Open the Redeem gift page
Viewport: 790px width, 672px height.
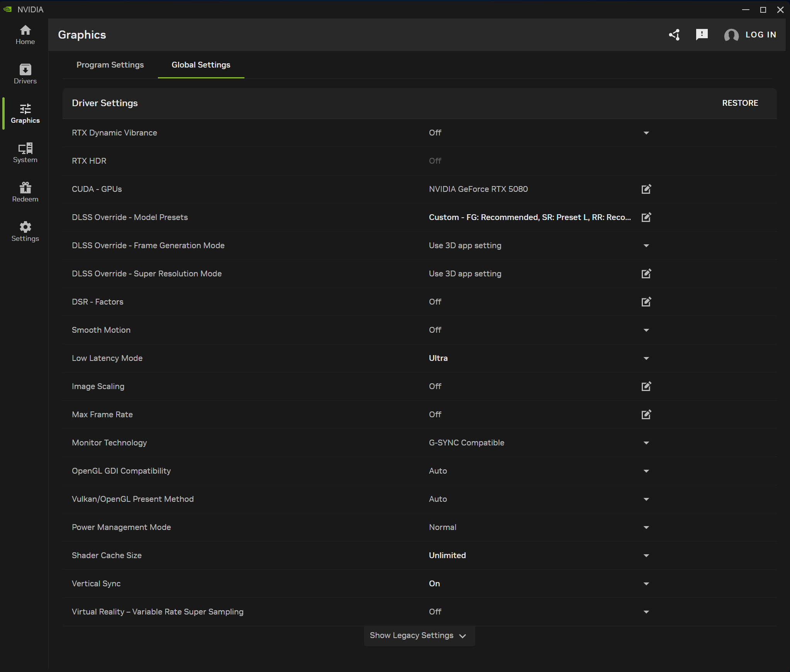click(x=25, y=192)
